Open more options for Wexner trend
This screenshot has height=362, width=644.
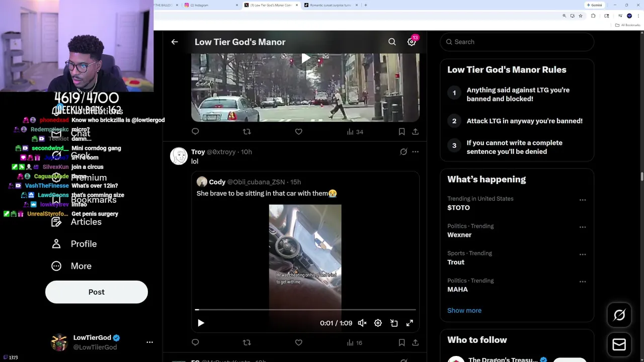(583, 227)
